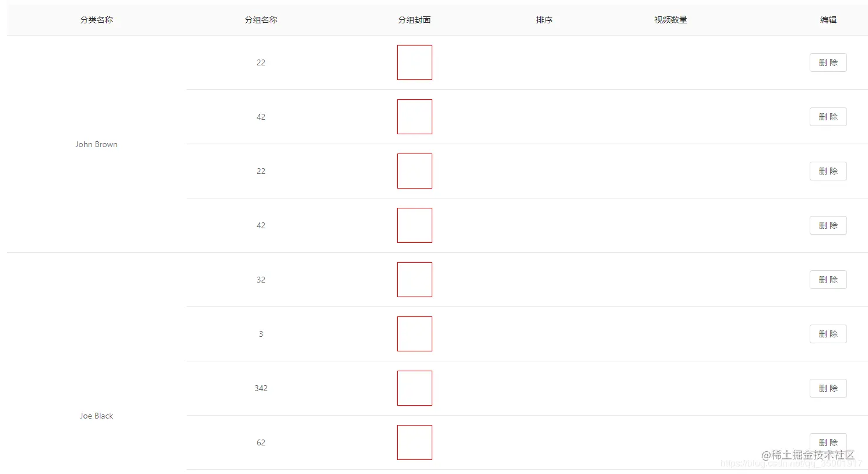Image resolution: width=868 pixels, height=474 pixels.
Task: Click the first cover thumbnail in table
Action: tap(414, 62)
